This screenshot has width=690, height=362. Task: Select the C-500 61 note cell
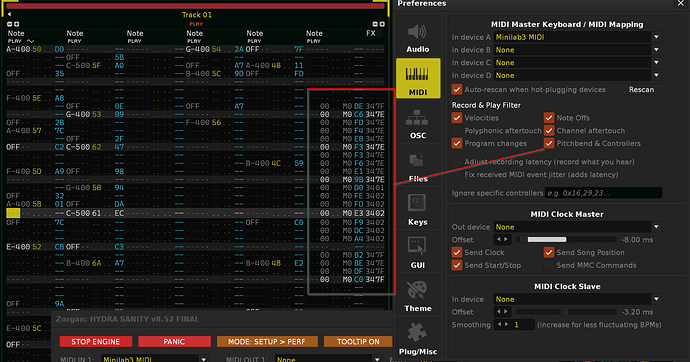84,213
